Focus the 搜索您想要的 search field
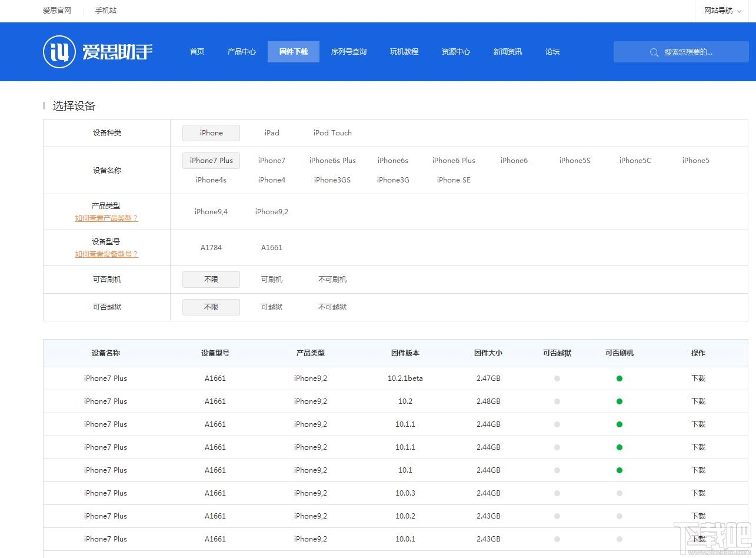Screen dimensions: 756x558 coord(681,52)
